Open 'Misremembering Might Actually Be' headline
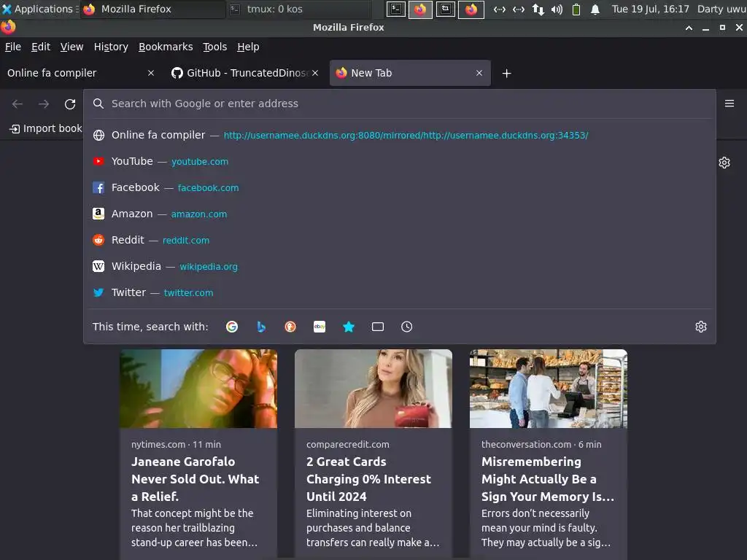 coord(548,479)
